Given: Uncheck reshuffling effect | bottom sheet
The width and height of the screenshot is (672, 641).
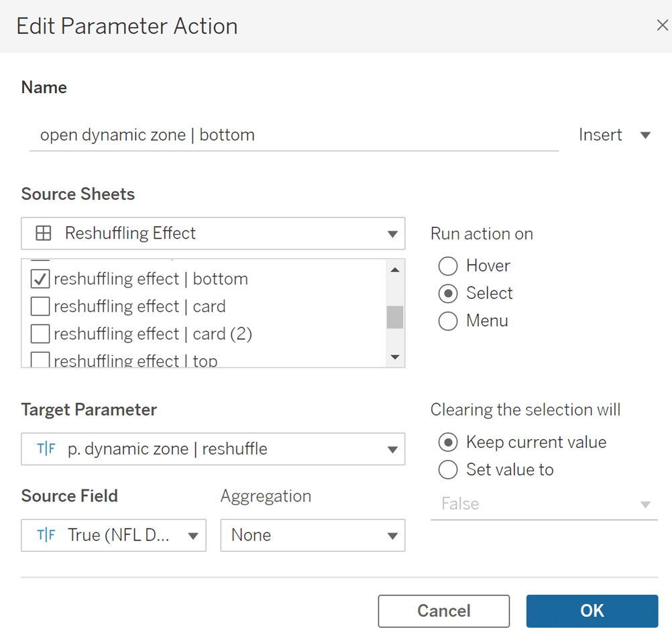Looking at the screenshot, I should point(40,279).
